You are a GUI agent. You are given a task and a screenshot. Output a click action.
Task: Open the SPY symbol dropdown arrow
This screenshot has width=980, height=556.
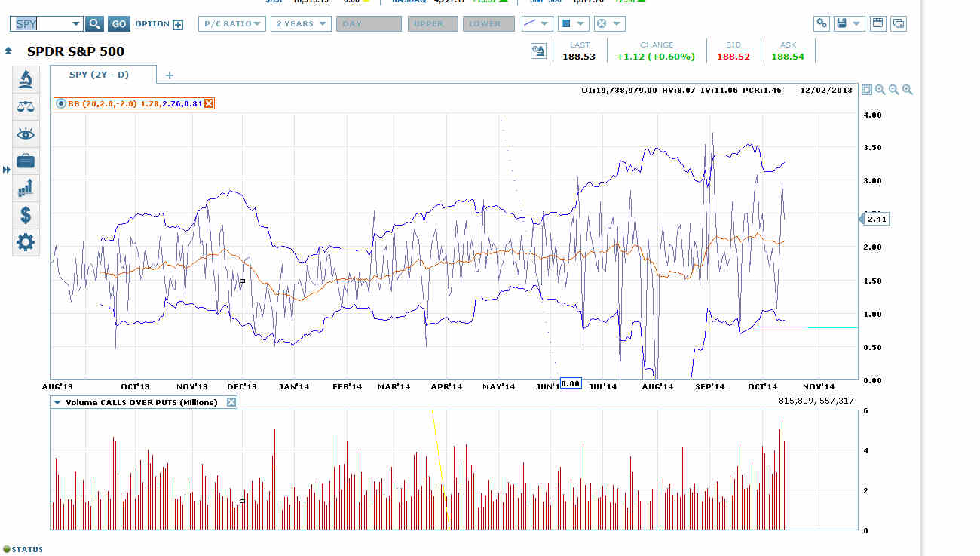click(x=75, y=24)
